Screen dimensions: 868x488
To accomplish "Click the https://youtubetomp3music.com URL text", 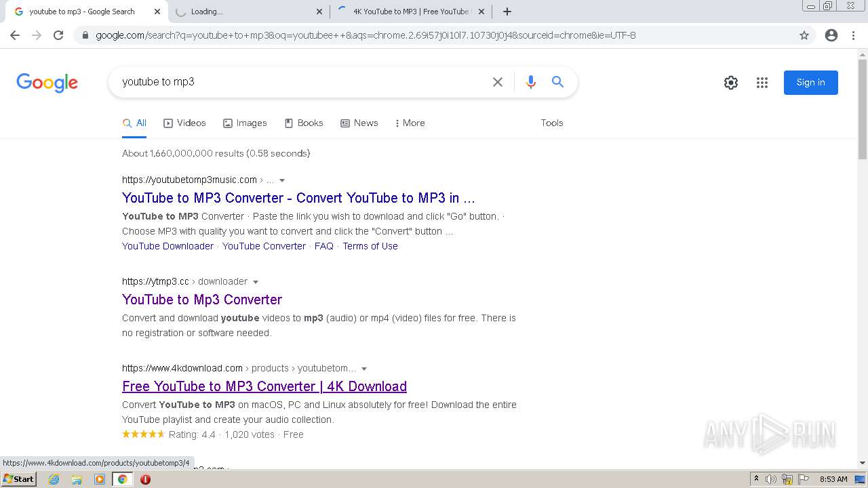I will (x=189, y=180).
